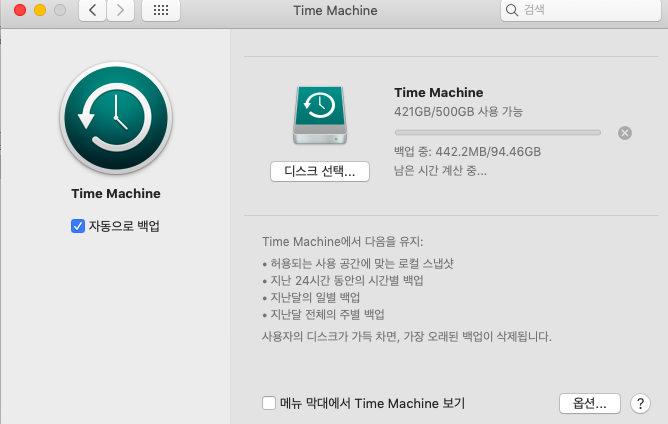
Task: Click the 421GB/500GB 사용 가능 text
Action: 458,112
